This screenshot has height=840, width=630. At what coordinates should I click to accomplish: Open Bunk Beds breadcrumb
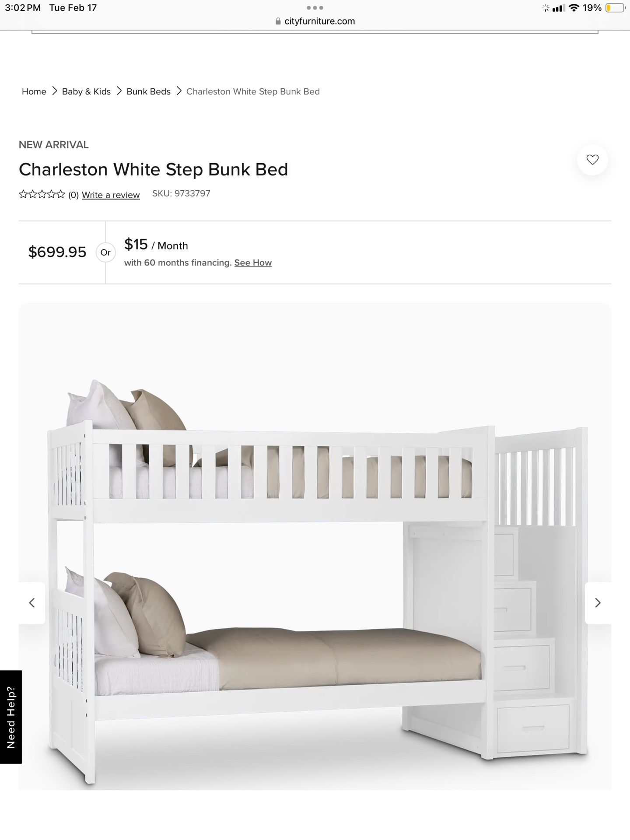[x=148, y=91]
